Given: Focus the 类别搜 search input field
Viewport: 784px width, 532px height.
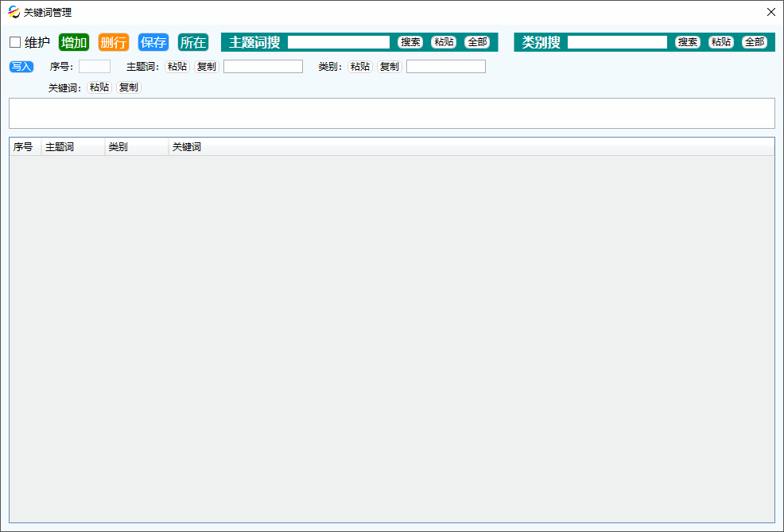Looking at the screenshot, I should pyautogui.click(x=617, y=42).
